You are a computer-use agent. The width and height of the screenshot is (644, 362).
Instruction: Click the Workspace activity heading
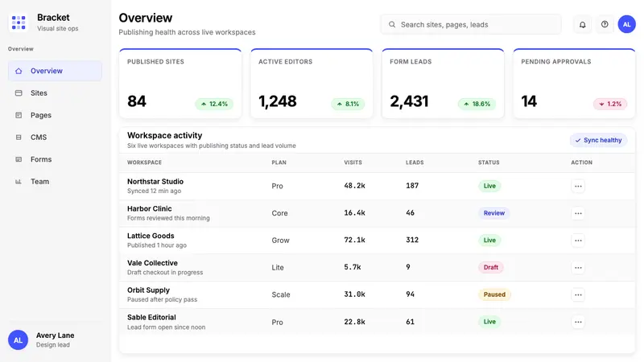(x=165, y=135)
